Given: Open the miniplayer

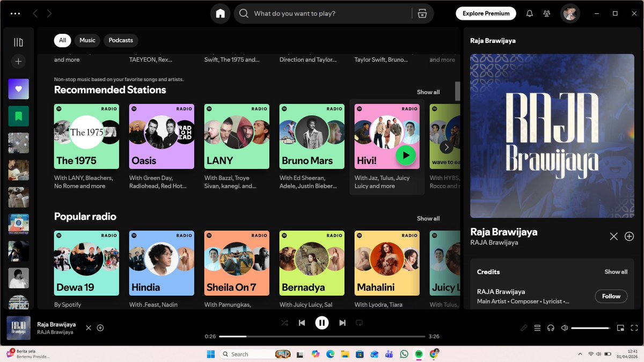Looking at the screenshot, I should [x=620, y=328].
